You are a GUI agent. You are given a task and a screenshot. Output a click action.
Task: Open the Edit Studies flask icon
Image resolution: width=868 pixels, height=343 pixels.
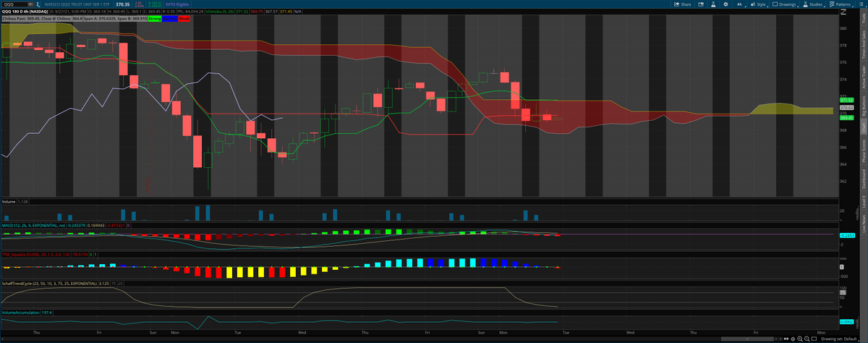[713, 4]
